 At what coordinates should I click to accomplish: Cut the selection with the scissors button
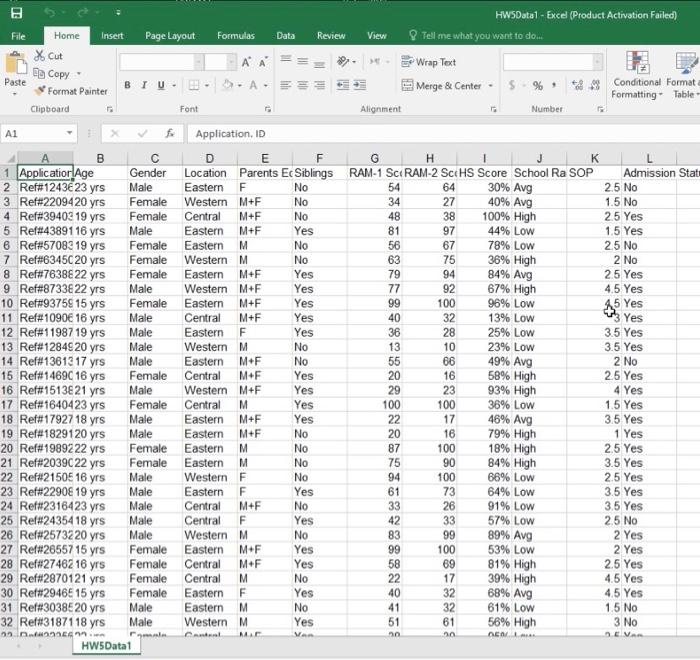tap(48, 56)
